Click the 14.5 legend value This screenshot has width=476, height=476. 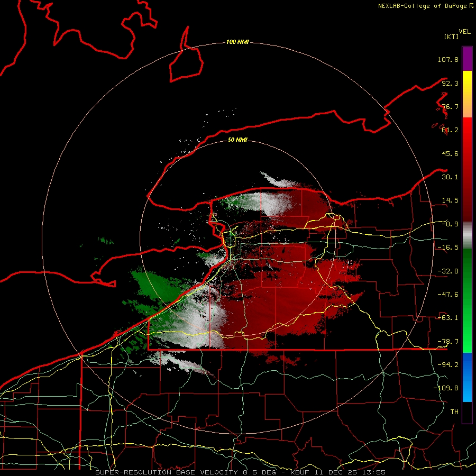[450, 200]
